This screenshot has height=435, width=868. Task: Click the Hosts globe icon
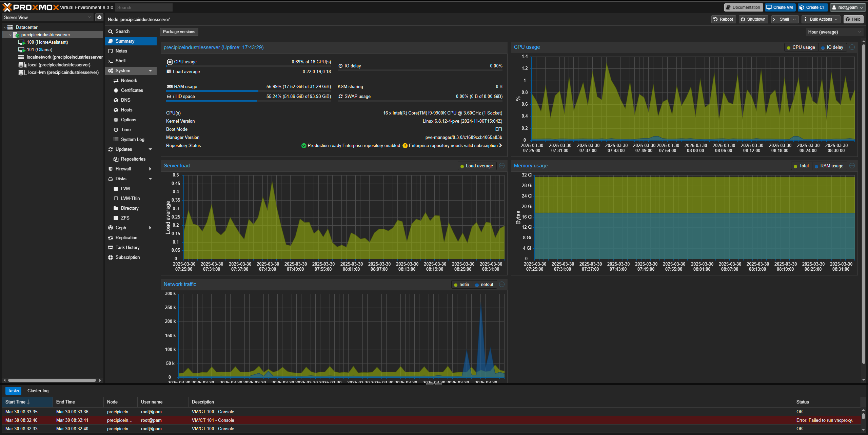coord(116,110)
